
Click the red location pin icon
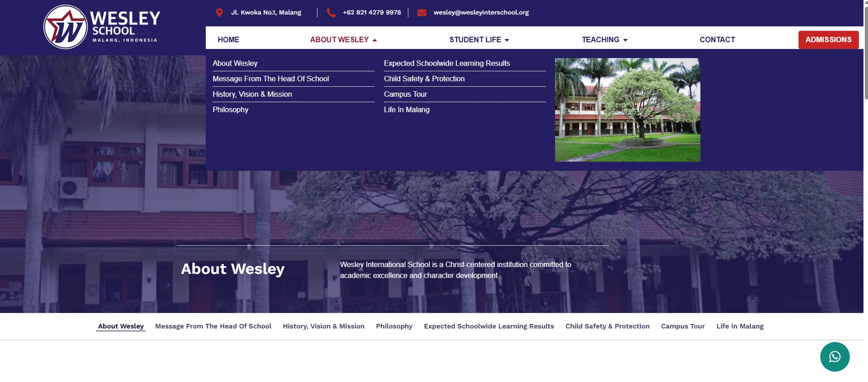pyautogui.click(x=219, y=13)
